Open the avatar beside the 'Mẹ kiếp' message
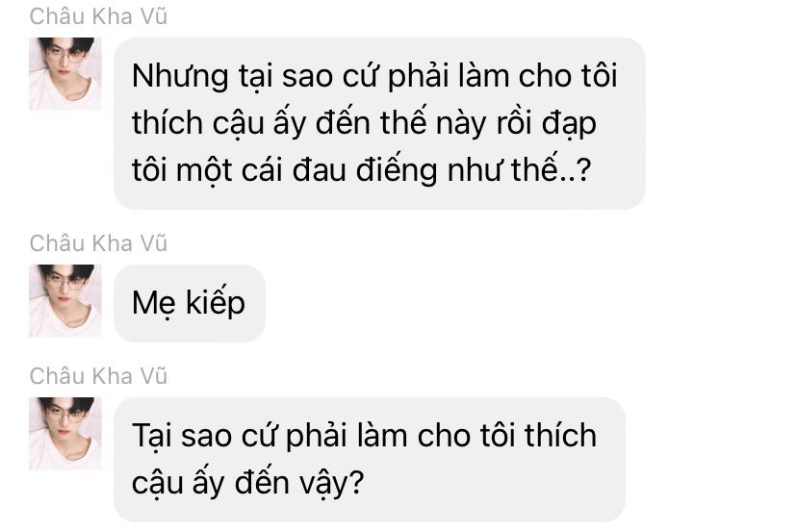 (65, 301)
